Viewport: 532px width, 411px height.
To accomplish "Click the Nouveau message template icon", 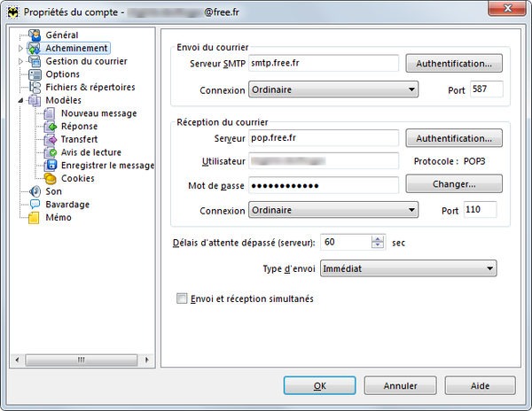I will [50, 113].
